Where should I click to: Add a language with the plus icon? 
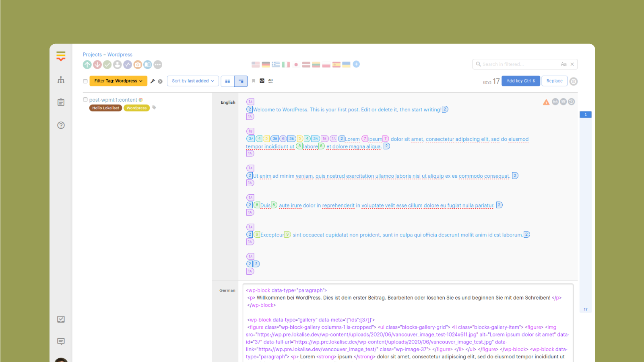tap(356, 64)
